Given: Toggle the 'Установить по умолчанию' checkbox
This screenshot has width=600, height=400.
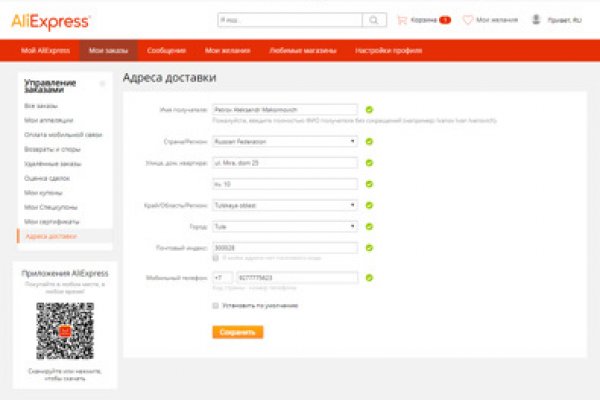Looking at the screenshot, I should tap(215, 305).
